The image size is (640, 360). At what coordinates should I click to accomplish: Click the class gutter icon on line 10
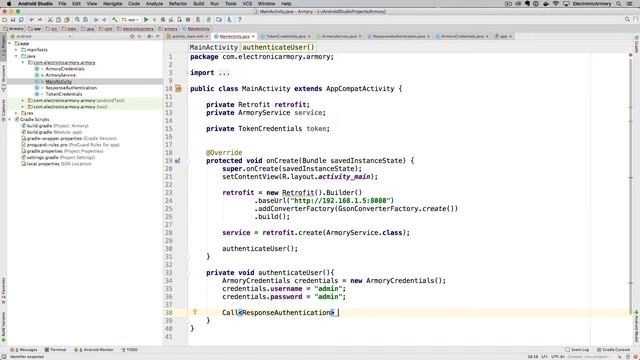[x=178, y=89]
